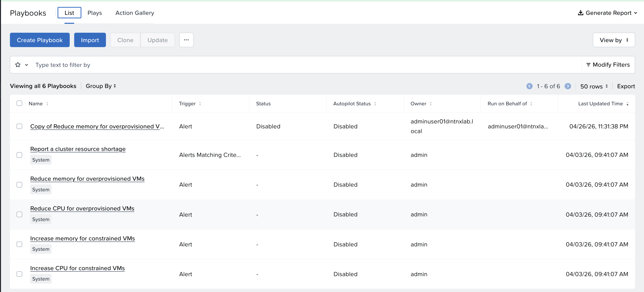The image size is (644, 292).
Task: Click 'Viewing all 6 Playbooks' text
Action: 43,86
